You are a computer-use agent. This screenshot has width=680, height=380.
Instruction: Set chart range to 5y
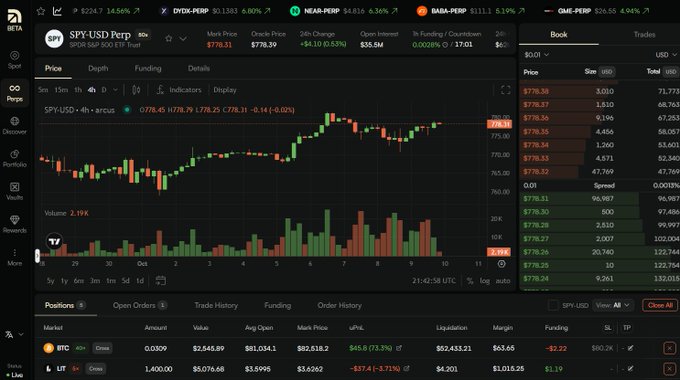click(50, 281)
